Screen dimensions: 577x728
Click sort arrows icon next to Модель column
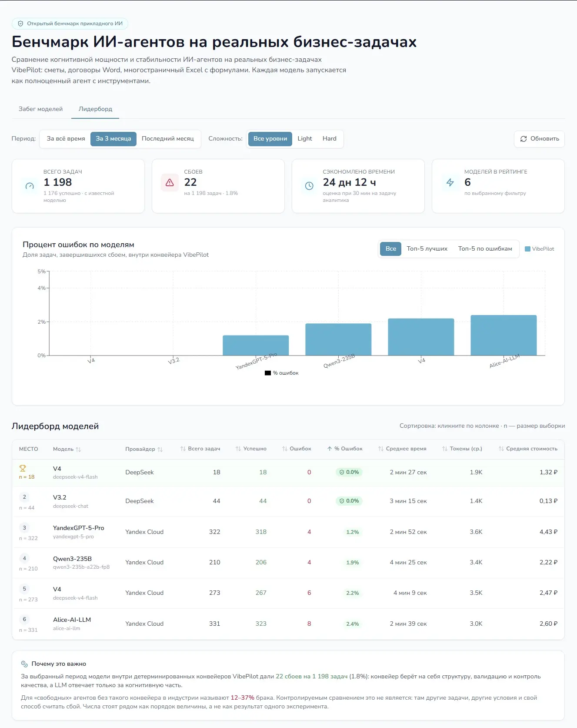tap(78, 450)
